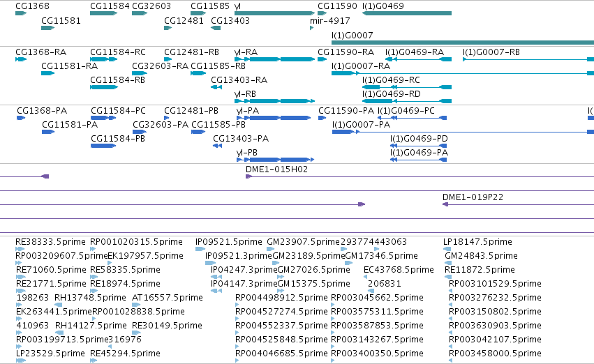Select the CG11584 gene feature
This screenshot has height=364, width=594.
tap(104, 13)
